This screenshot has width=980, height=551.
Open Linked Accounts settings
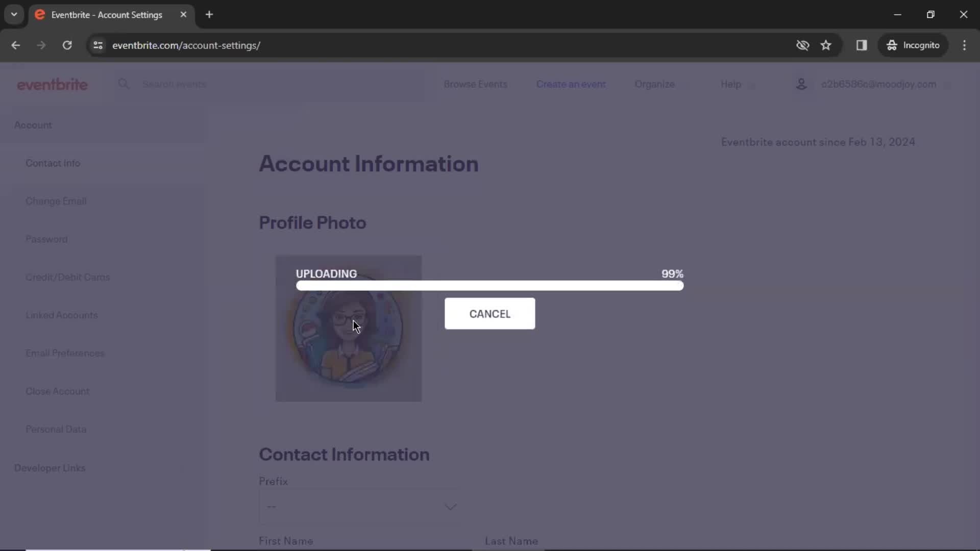pos(62,315)
